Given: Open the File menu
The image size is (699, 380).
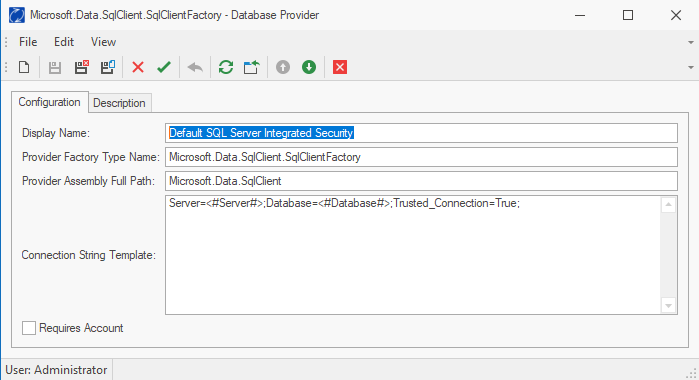Looking at the screenshot, I should (28, 42).
